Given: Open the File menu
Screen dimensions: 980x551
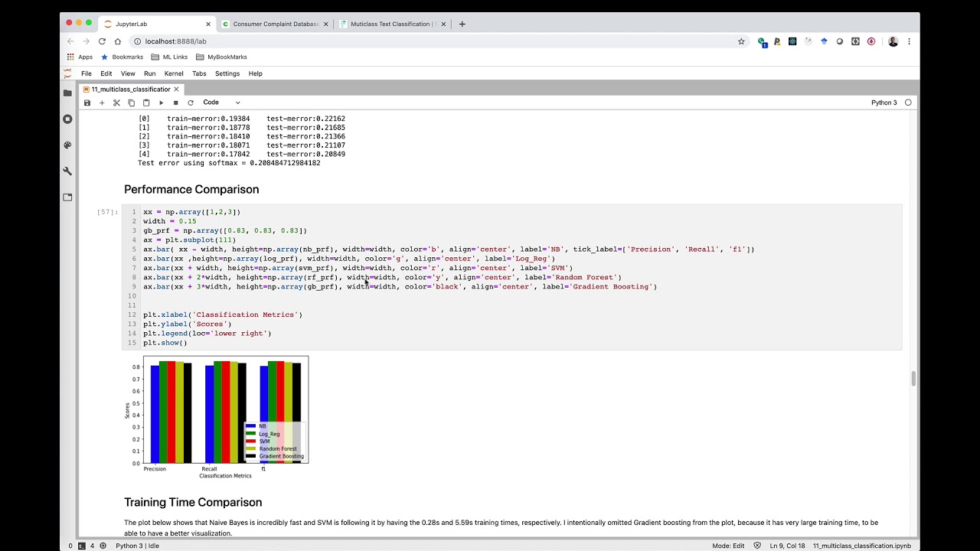Looking at the screenshot, I should click(x=87, y=73).
